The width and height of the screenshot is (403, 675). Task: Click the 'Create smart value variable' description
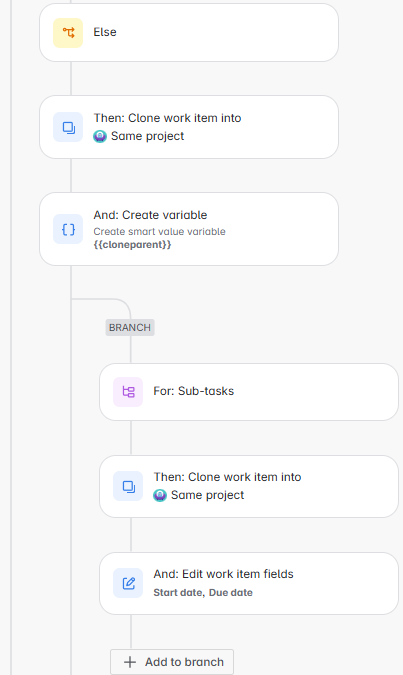pos(159,232)
